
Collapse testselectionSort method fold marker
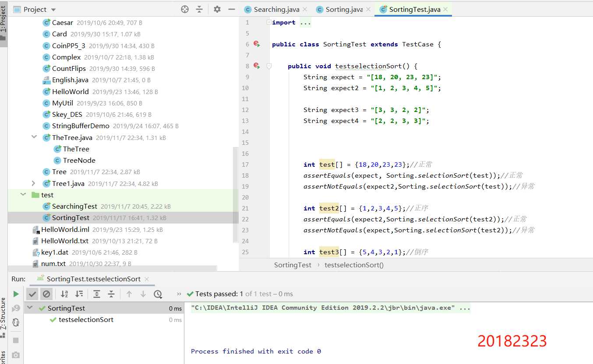(269, 66)
